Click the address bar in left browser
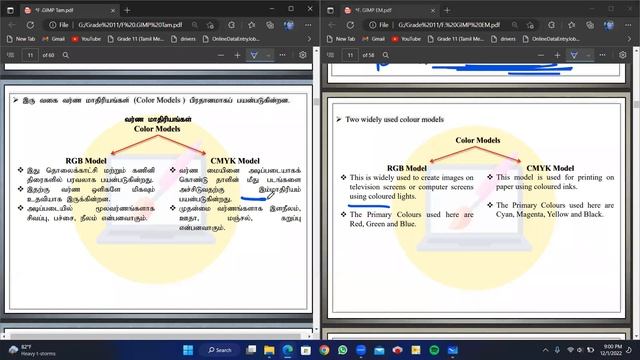640x360 pixels. tap(130, 25)
